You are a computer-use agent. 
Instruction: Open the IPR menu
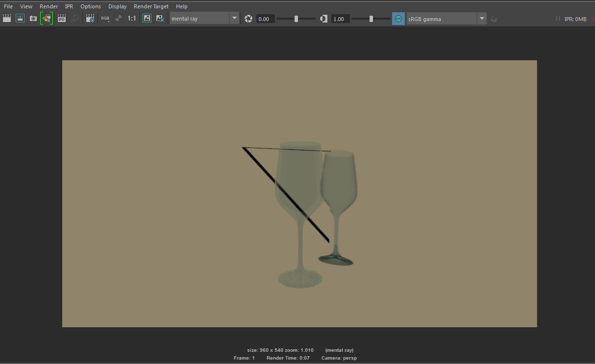[x=69, y=6]
